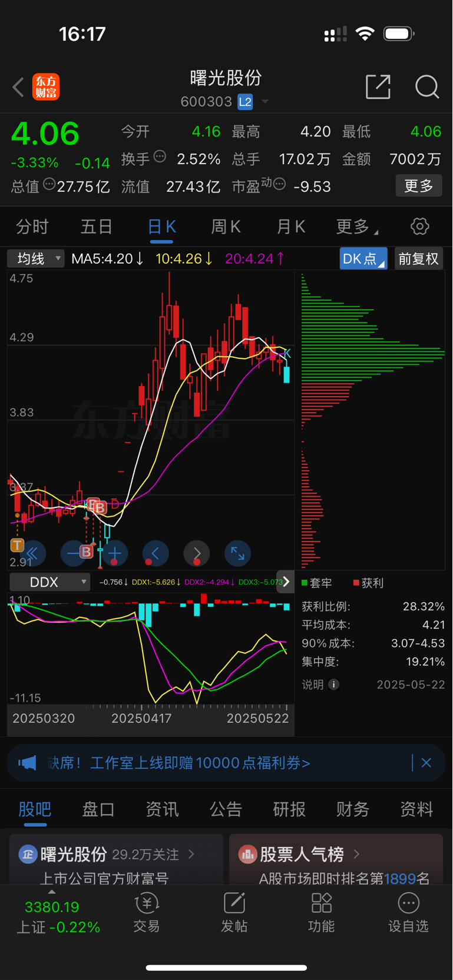The height and width of the screenshot is (980, 453).
Task: Select the 资讯 tab
Action: (x=162, y=810)
